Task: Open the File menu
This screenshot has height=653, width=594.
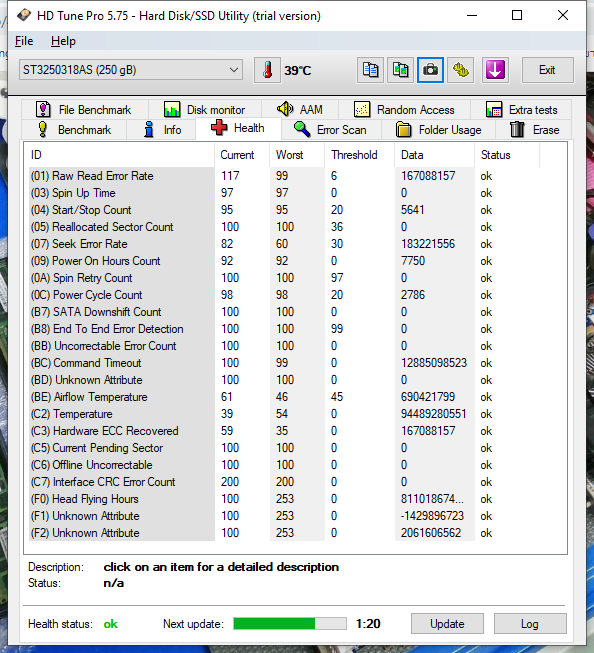Action: (24, 41)
